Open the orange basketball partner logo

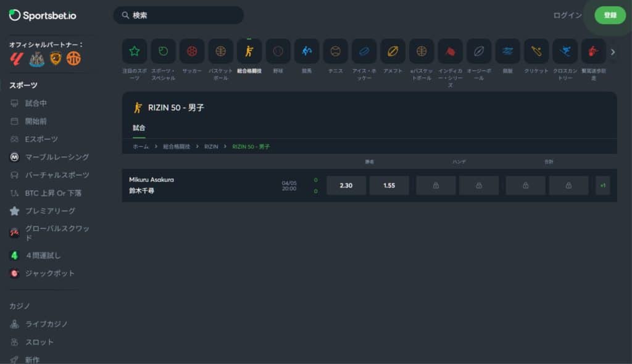pyautogui.click(x=73, y=59)
